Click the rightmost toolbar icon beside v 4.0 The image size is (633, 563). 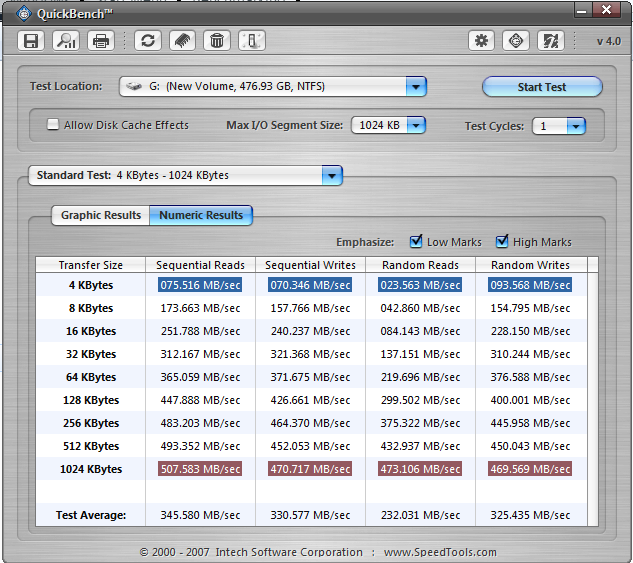pos(550,41)
